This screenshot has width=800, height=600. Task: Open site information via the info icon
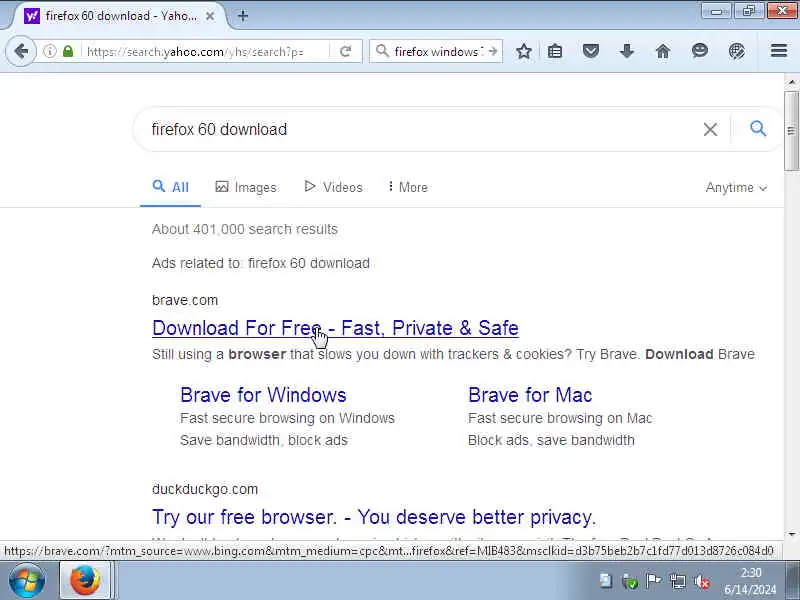point(49,51)
